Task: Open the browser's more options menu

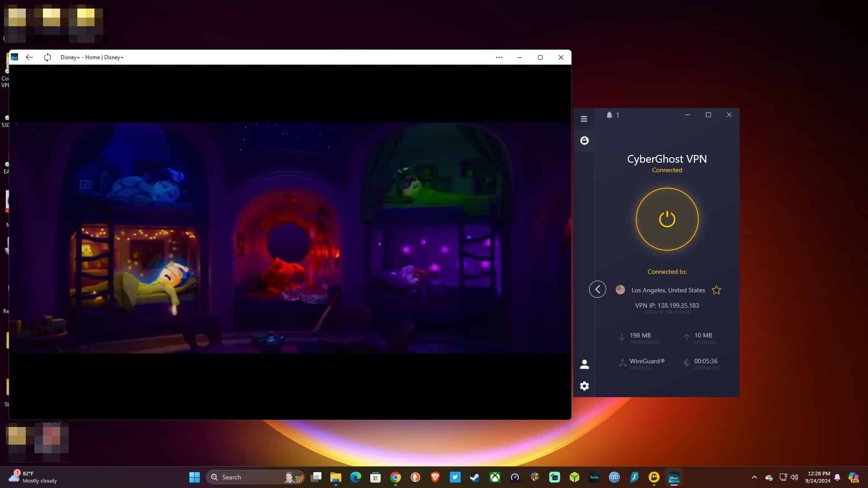Action: pyautogui.click(x=499, y=57)
